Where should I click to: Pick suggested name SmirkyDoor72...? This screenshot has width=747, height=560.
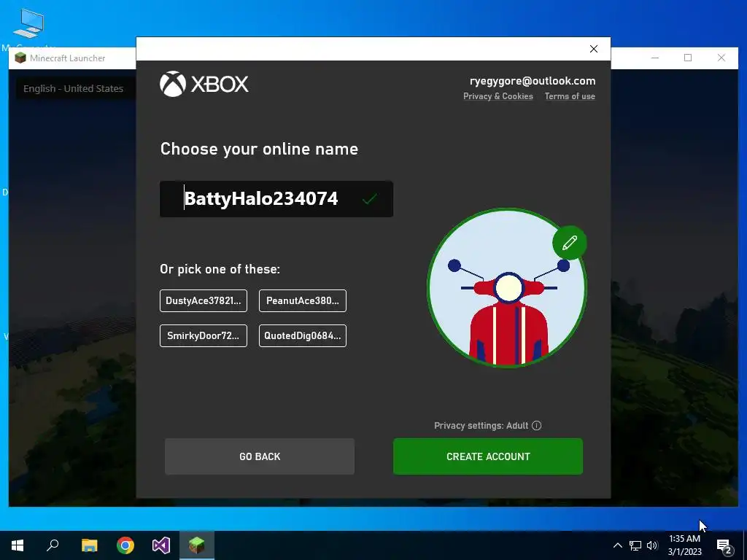click(x=204, y=335)
